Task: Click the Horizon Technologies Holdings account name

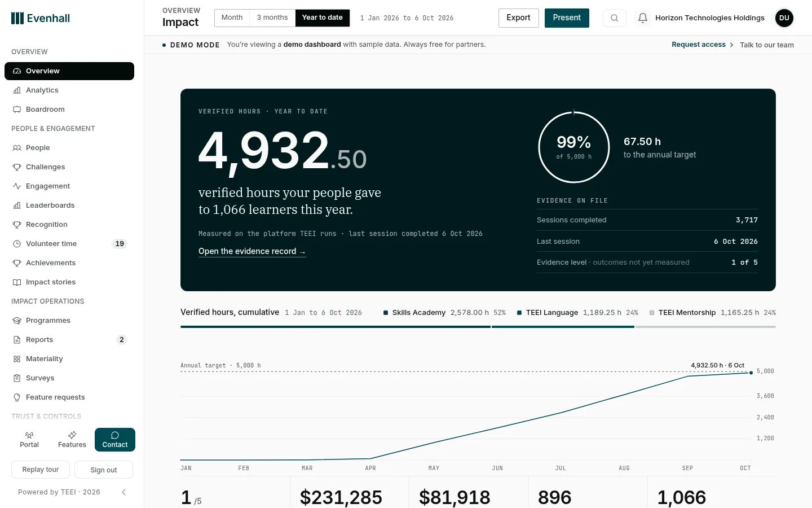Action: click(710, 18)
